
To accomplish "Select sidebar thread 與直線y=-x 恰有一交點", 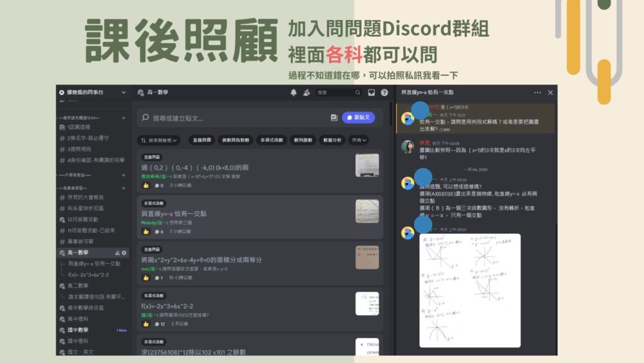I will click(94, 264).
